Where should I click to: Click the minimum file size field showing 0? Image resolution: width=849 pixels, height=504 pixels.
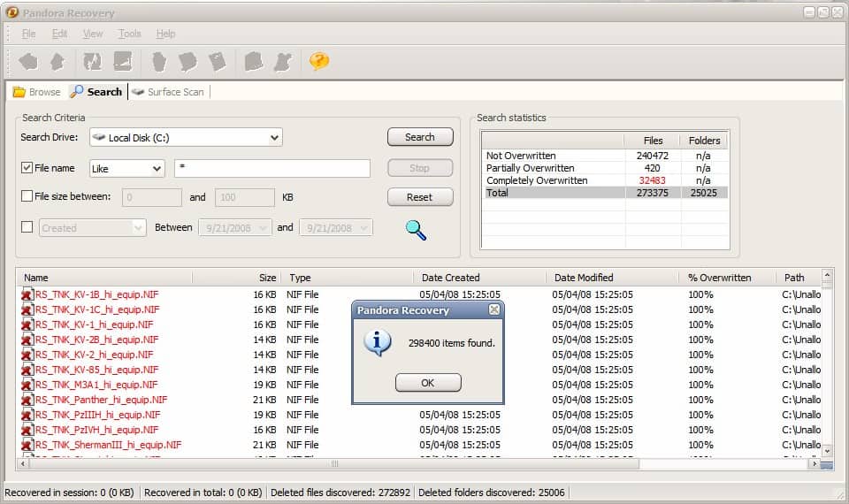[152, 197]
